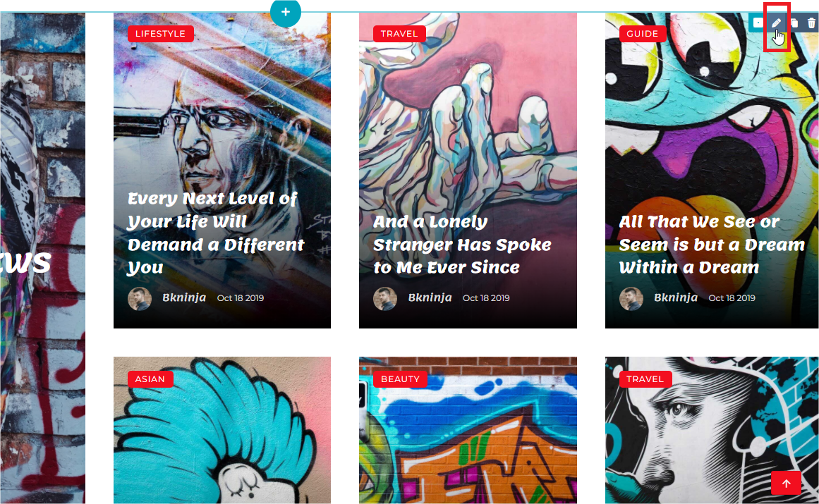Click the teal plus add-section button
The image size is (819, 504).
(x=286, y=11)
